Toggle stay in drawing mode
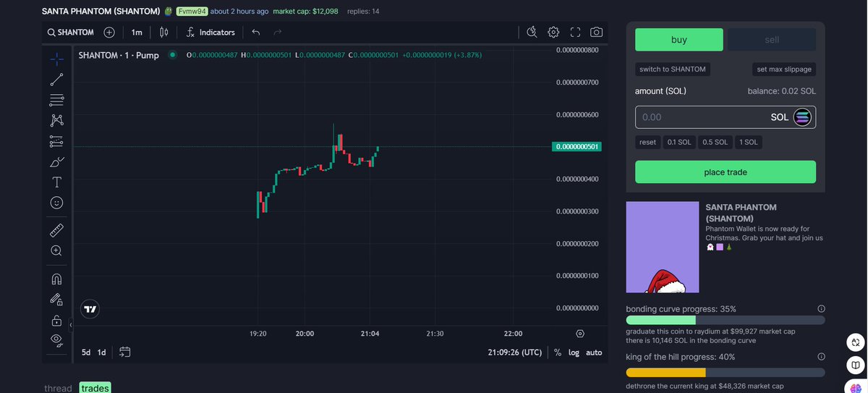The height and width of the screenshot is (393, 868). coord(56,299)
